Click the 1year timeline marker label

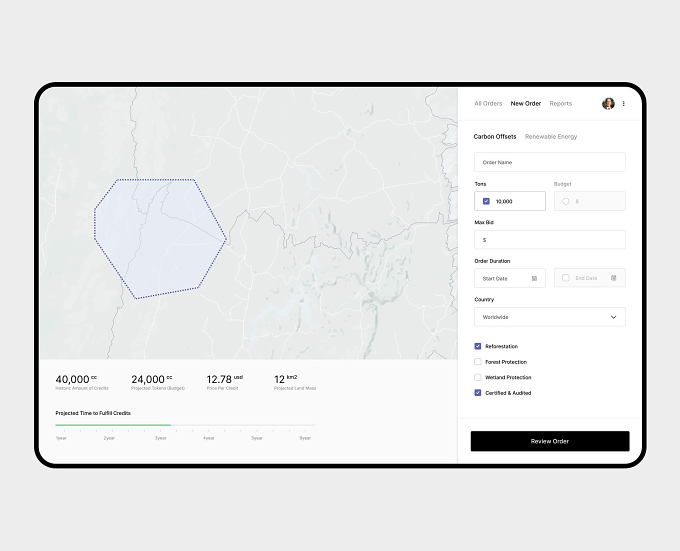click(61, 438)
